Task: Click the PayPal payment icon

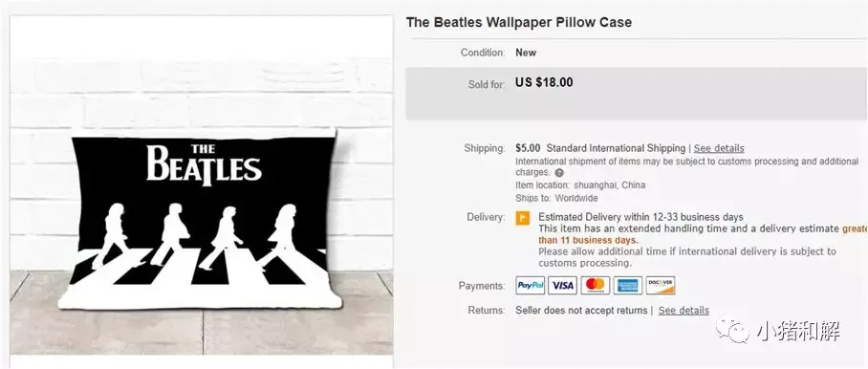Action: click(531, 286)
